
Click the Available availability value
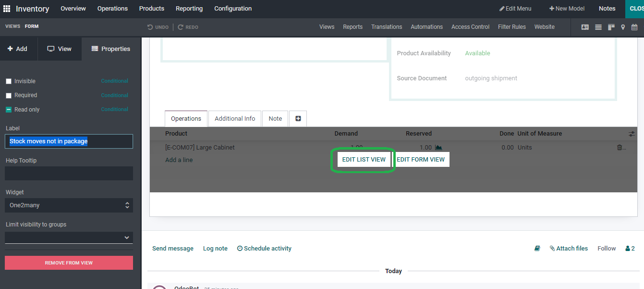477,53
